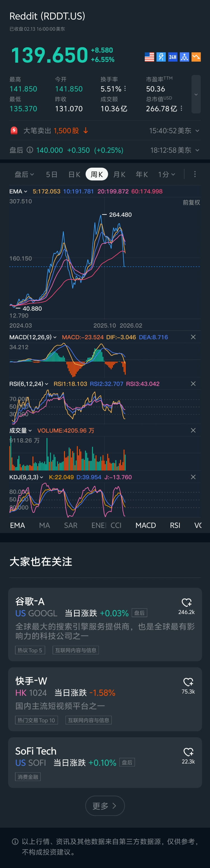Screen dimensions: 210x868
Task: Tap the blue lightning bolt icon
Action: click(161, 57)
